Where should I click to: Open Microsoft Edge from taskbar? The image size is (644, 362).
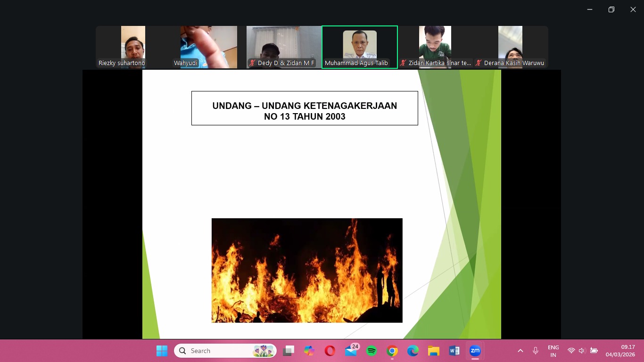413,351
